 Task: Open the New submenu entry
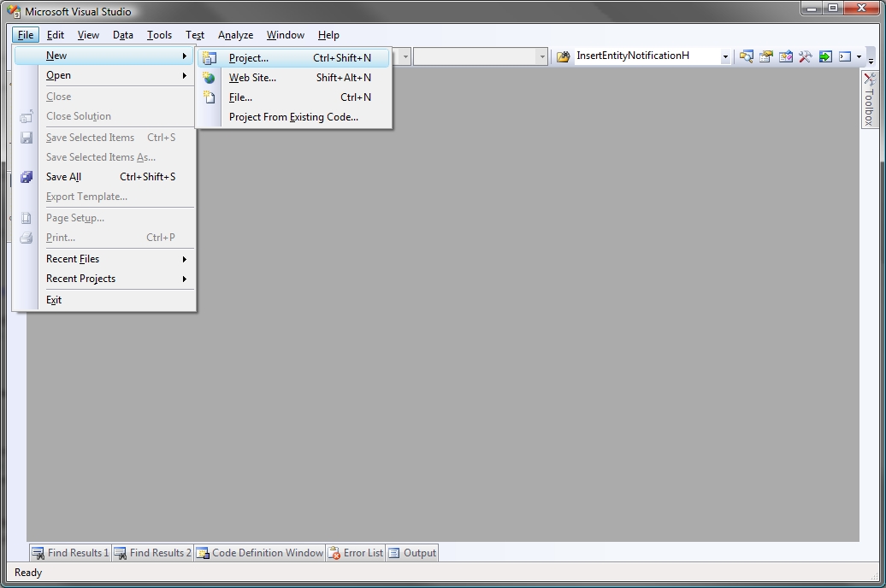[x=104, y=56]
